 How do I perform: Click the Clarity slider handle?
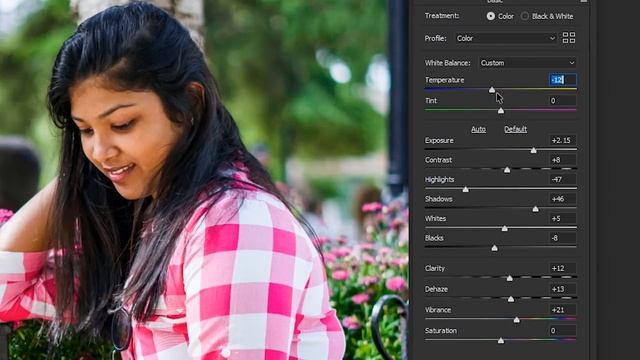click(x=509, y=278)
